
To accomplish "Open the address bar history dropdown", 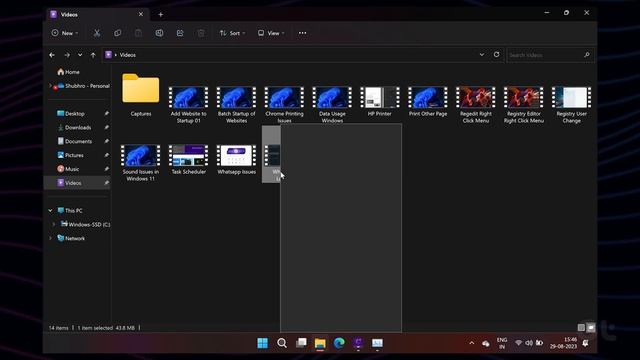I will pos(482,55).
